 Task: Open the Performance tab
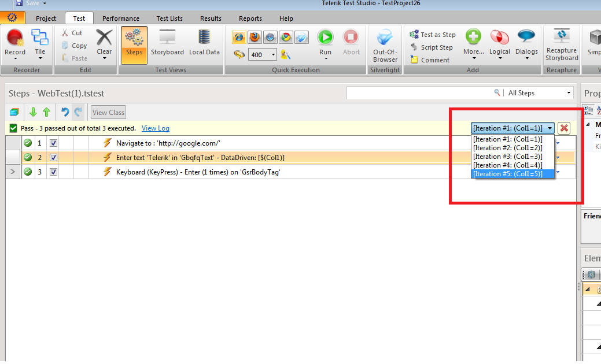121,18
